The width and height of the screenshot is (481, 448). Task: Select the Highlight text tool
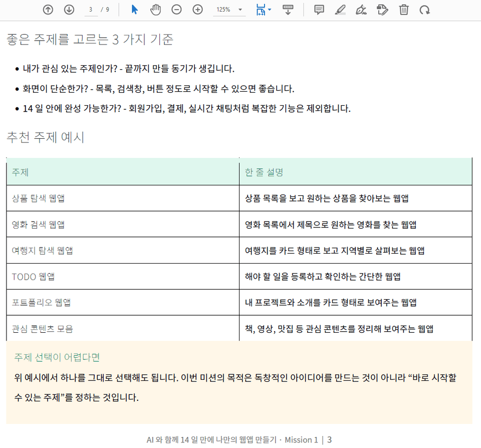[x=340, y=10]
